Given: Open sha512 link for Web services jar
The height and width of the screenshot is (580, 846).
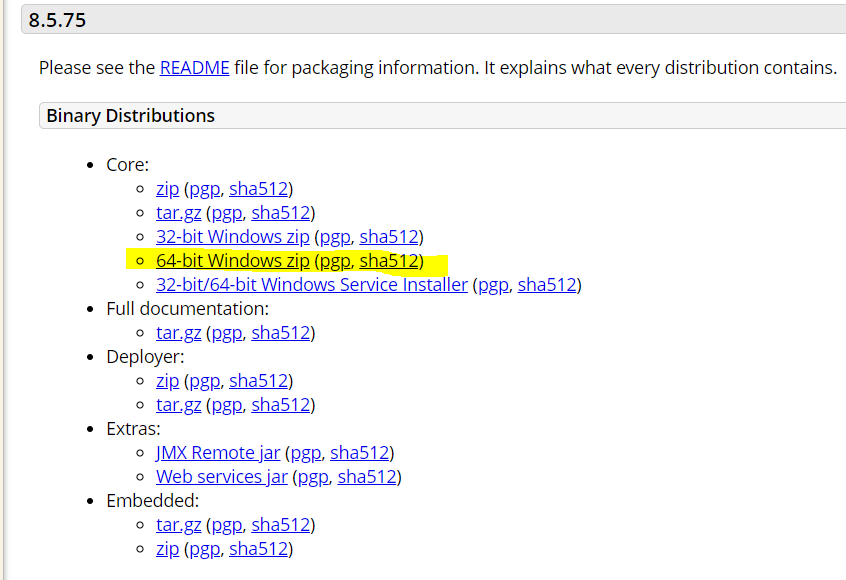Looking at the screenshot, I should pos(367,477).
